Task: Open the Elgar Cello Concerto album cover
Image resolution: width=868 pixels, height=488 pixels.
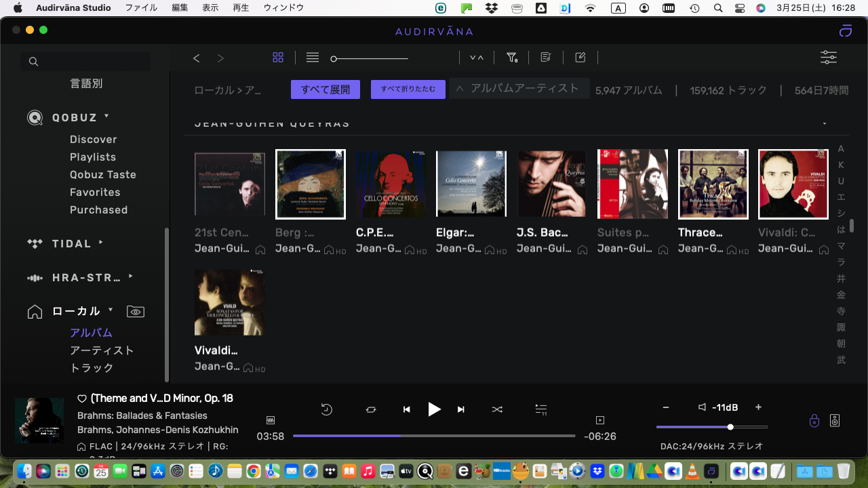Action: 471,184
